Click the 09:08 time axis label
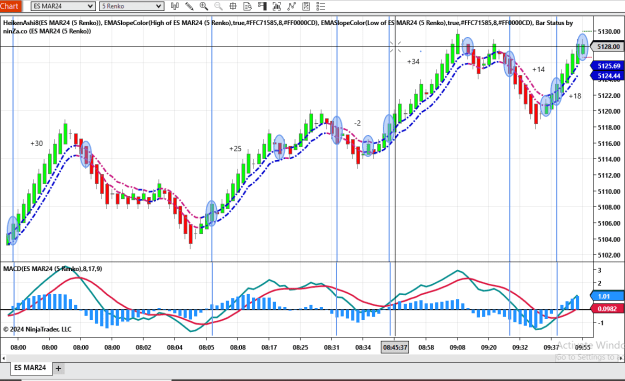The height and width of the screenshot is (381, 625). click(x=457, y=348)
